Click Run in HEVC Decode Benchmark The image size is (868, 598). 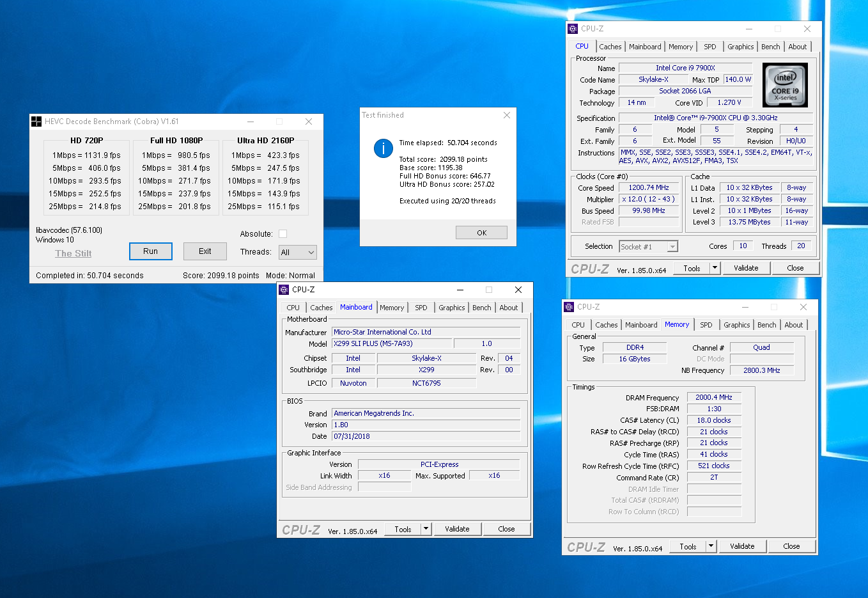pos(151,251)
